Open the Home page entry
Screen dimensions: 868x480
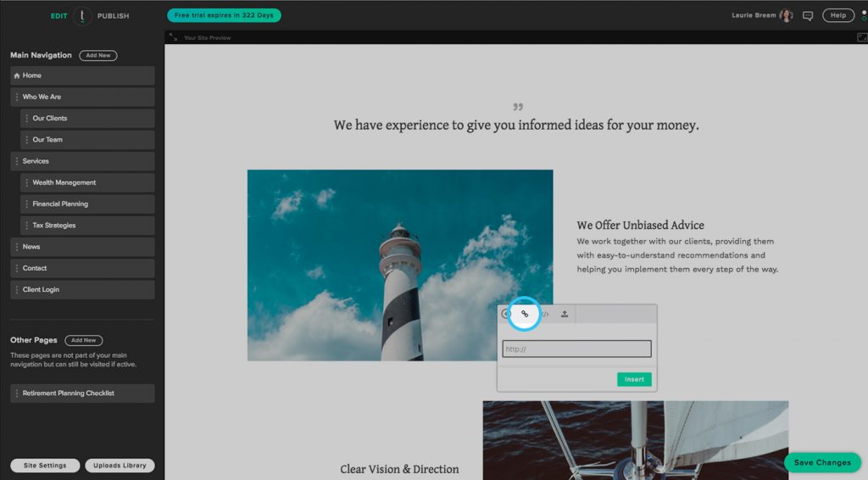(82, 75)
